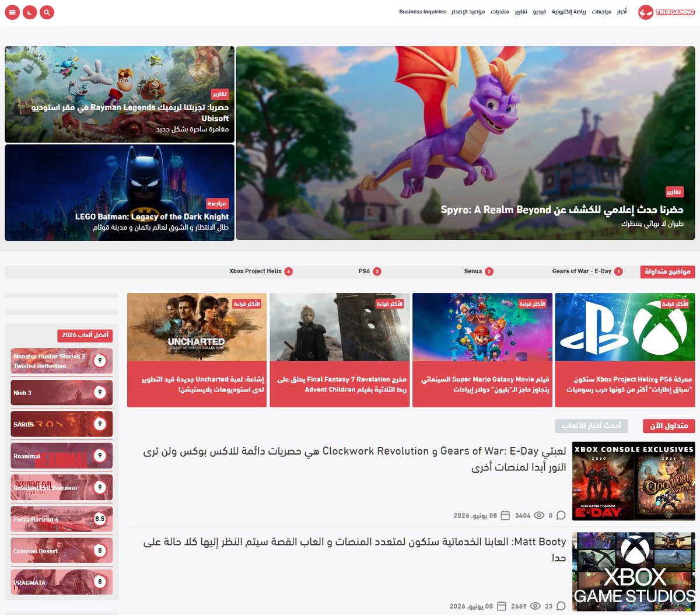Open Xbox Project Helix vs PS6 card
Screen dimensions: 700x615
pos(625,350)
